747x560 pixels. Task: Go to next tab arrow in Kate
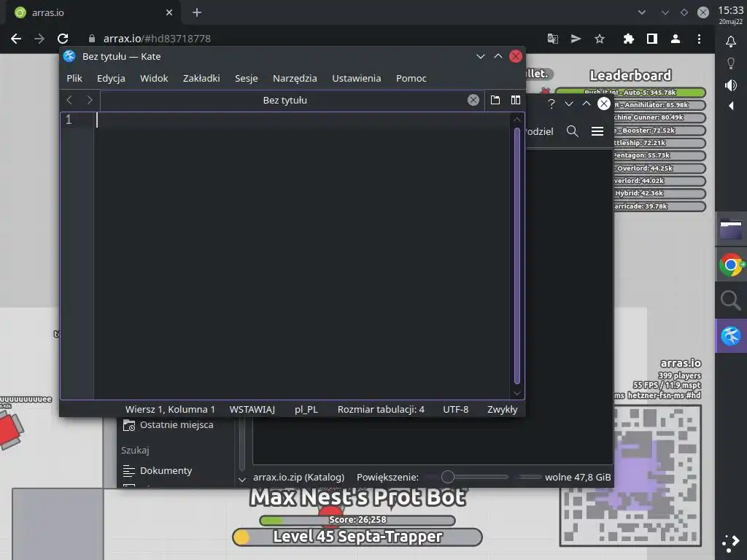(90, 100)
